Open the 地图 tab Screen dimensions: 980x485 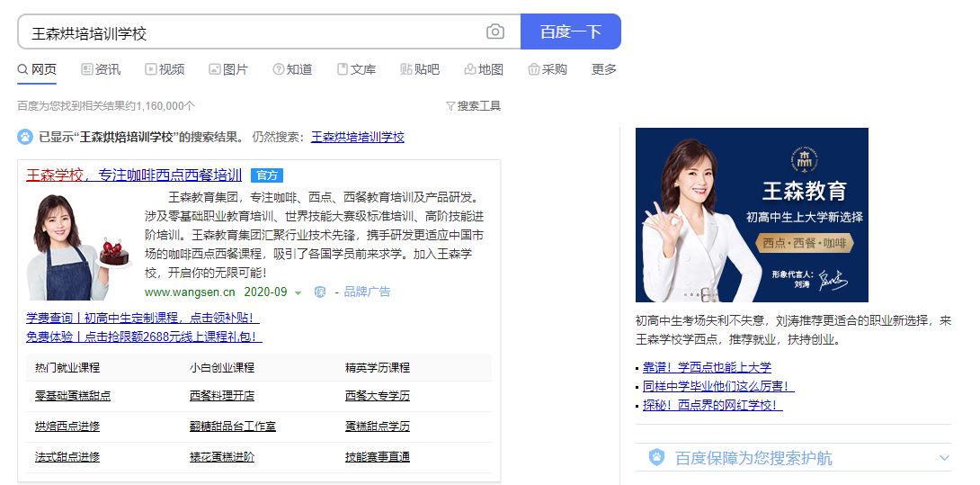point(484,69)
